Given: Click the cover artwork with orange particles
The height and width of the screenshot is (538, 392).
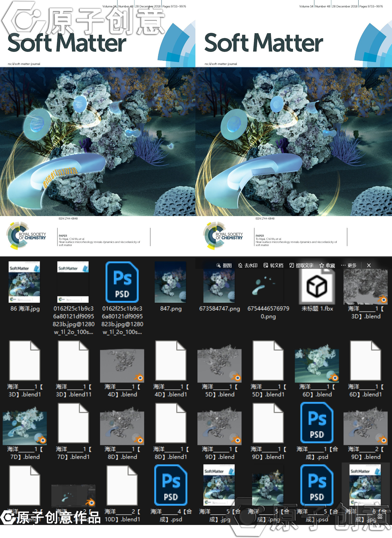Looking at the screenshot, I should 98,142.
